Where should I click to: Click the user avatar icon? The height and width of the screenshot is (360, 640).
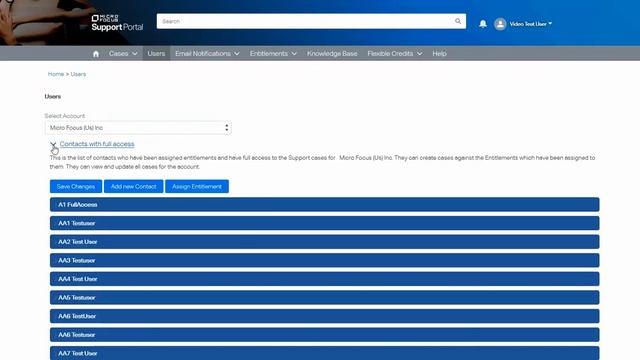coord(500,24)
